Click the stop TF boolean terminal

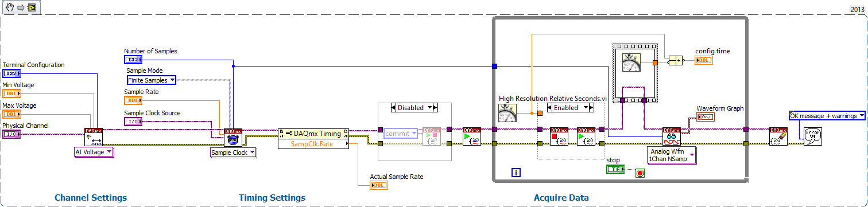[615, 169]
